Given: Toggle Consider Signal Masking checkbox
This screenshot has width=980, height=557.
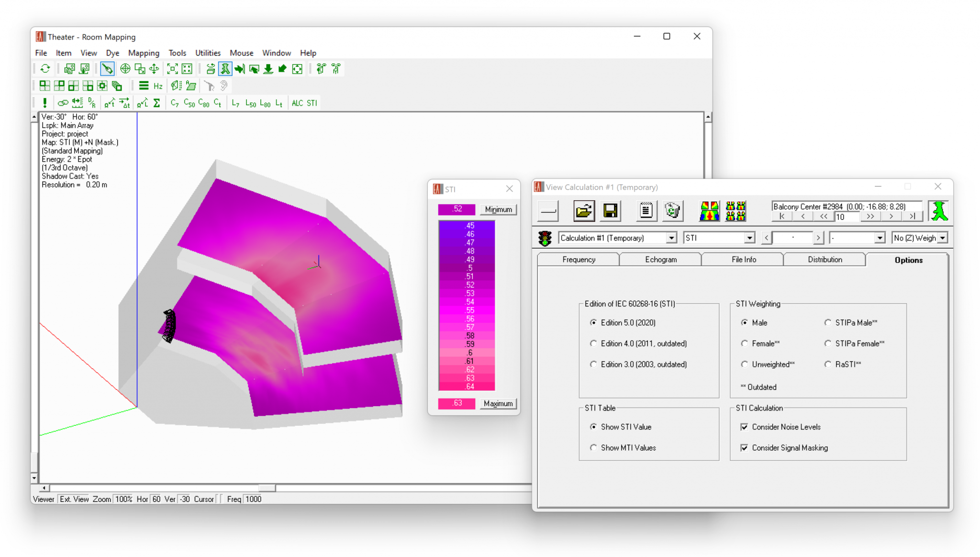Looking at the screenshot, I should 744,448.
